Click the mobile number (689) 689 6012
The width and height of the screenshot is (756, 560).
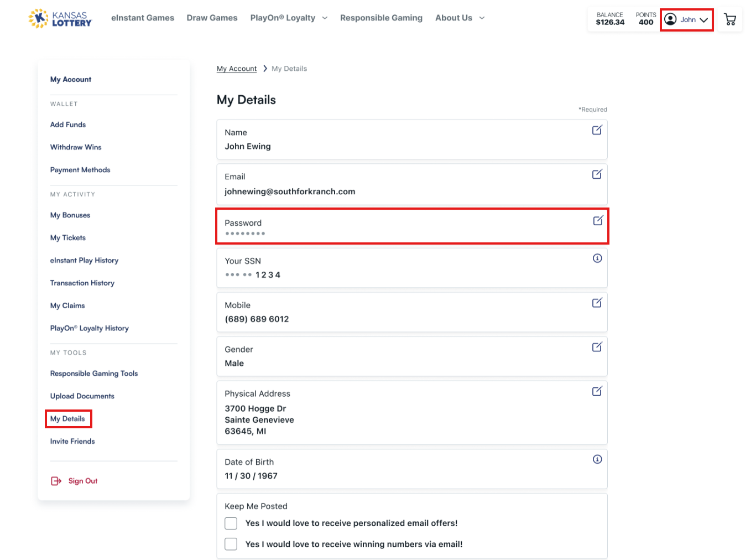pos(257,319)
